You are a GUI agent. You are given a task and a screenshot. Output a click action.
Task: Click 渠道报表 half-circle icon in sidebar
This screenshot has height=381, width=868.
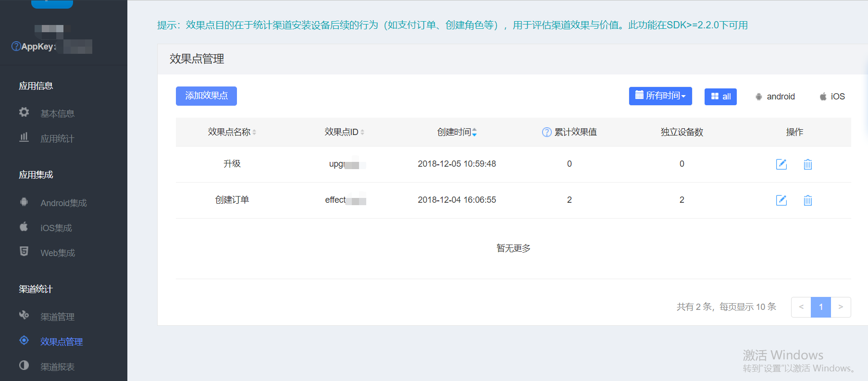click(24, 365)
